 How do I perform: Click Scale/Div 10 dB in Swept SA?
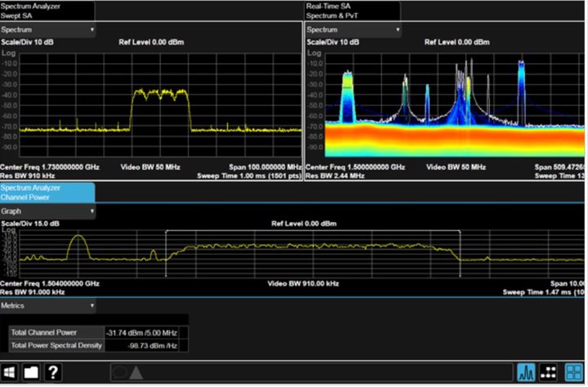[28, 42]
